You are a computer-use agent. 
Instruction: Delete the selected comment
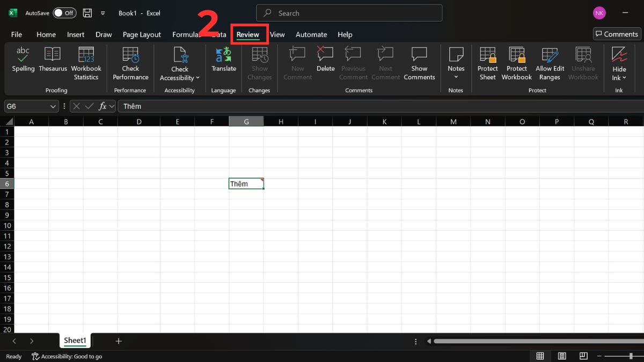pos(325,62)
